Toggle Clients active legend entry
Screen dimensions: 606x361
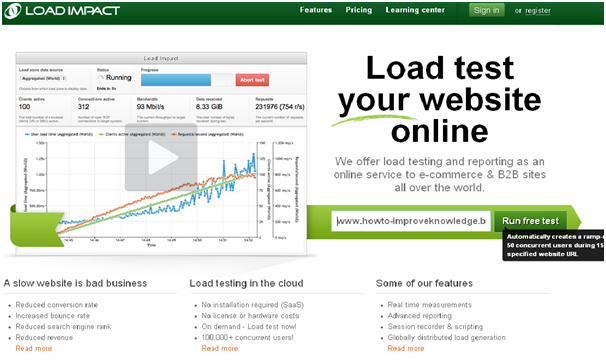132,135
